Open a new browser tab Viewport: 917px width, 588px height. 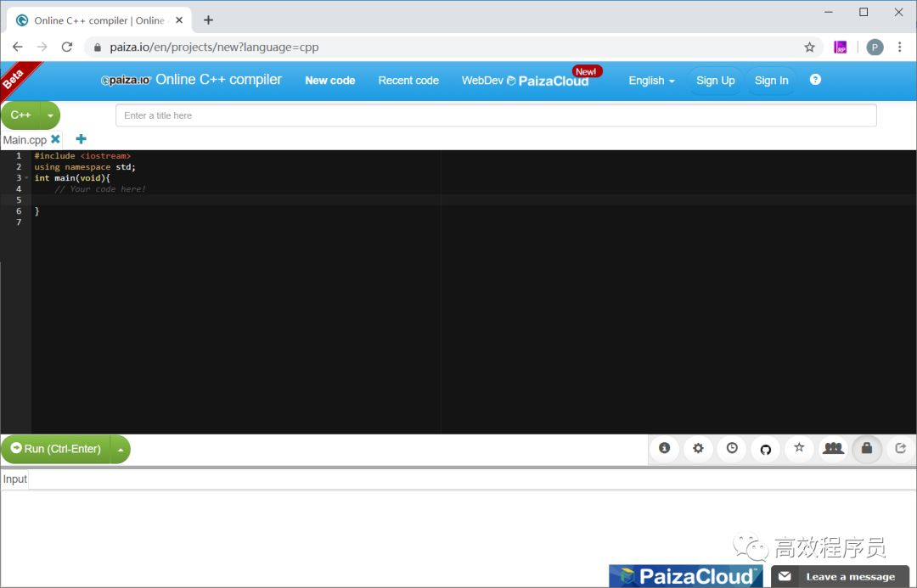(x=208, y=20)
